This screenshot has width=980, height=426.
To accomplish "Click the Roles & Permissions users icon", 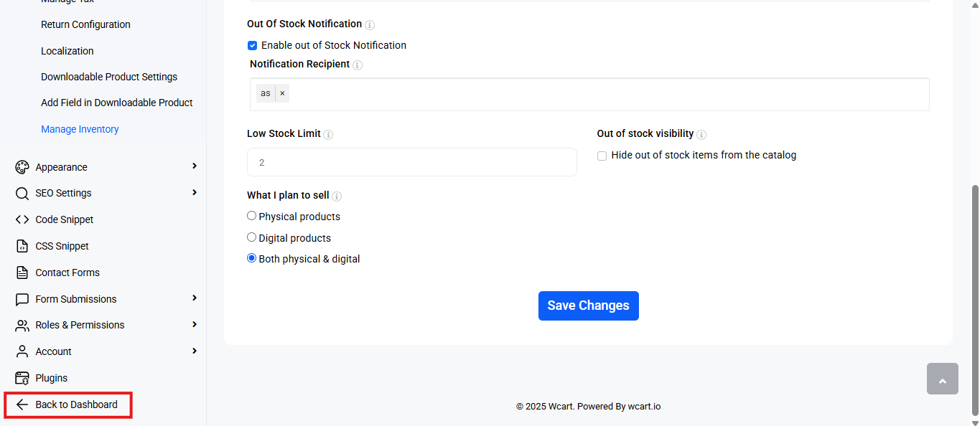I will click(22, 325).
